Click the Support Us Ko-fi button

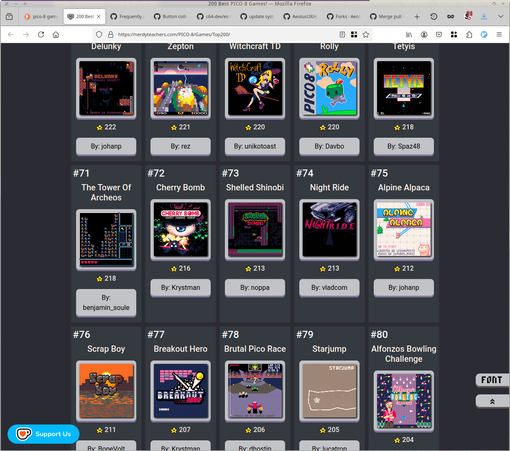(x=44, y=434)
